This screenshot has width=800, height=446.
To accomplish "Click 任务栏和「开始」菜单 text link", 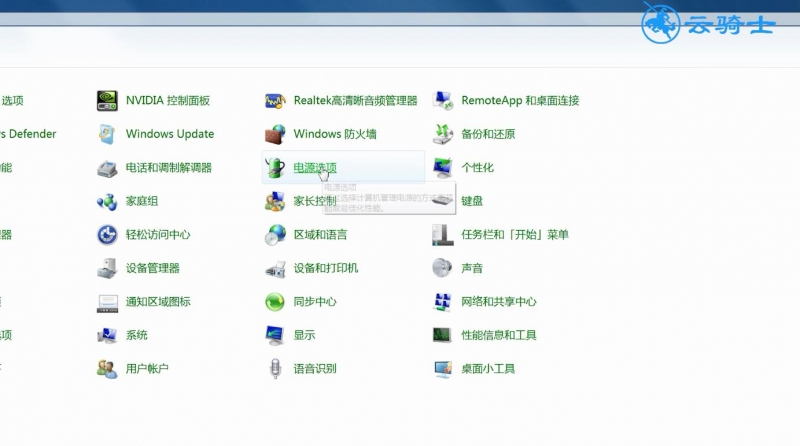I will (515, 235).
